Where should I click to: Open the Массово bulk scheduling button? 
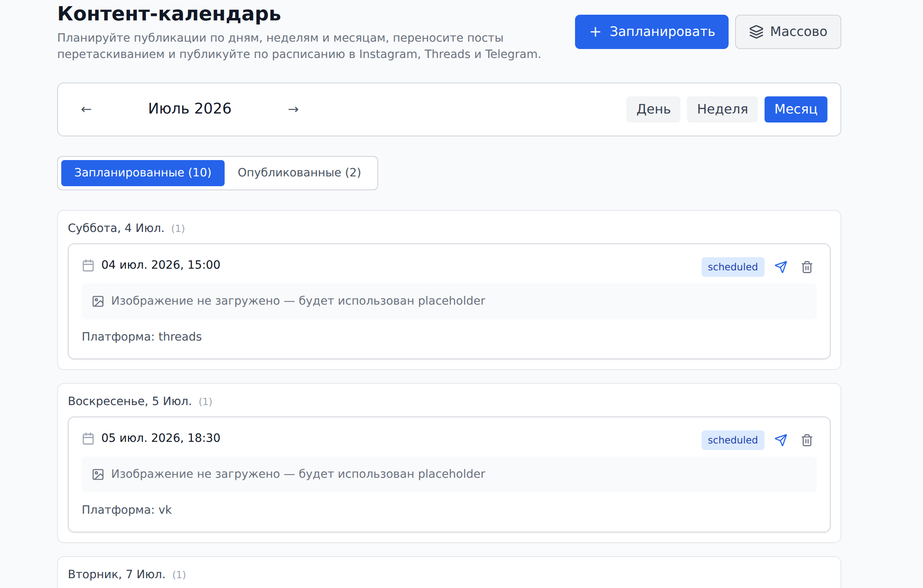coord(788,32)
